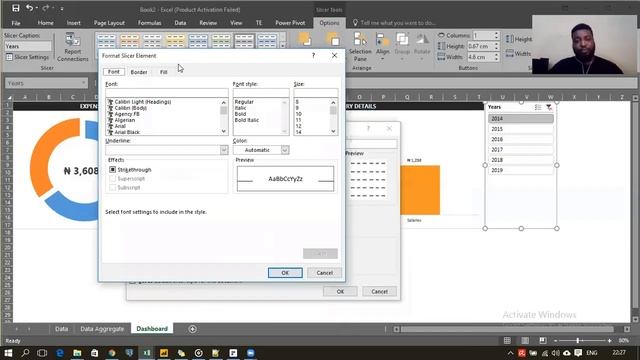Click the Send Backward icon in ribbon
The height and width of the screenshot is (360, 640).
point(333,39)
